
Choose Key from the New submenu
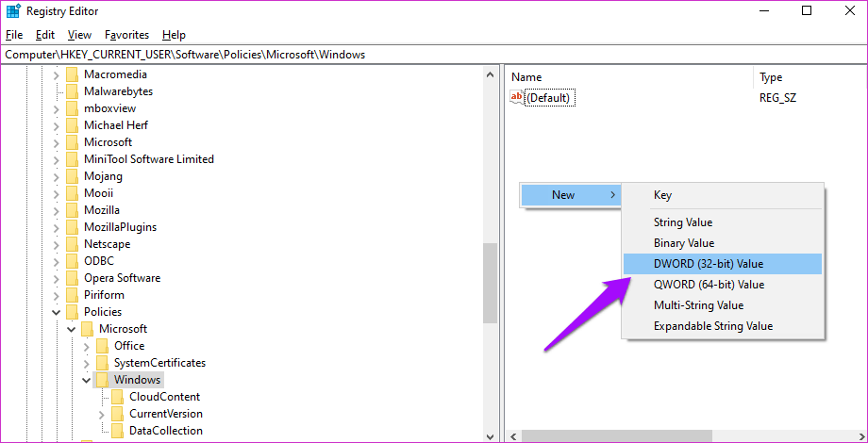[x=723, y=195]
